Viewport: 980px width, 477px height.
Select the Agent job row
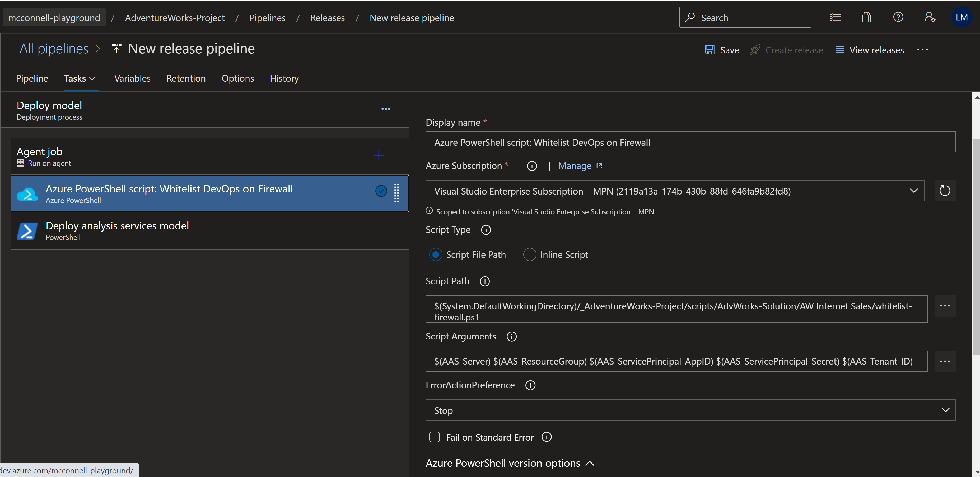coord(209,156)
